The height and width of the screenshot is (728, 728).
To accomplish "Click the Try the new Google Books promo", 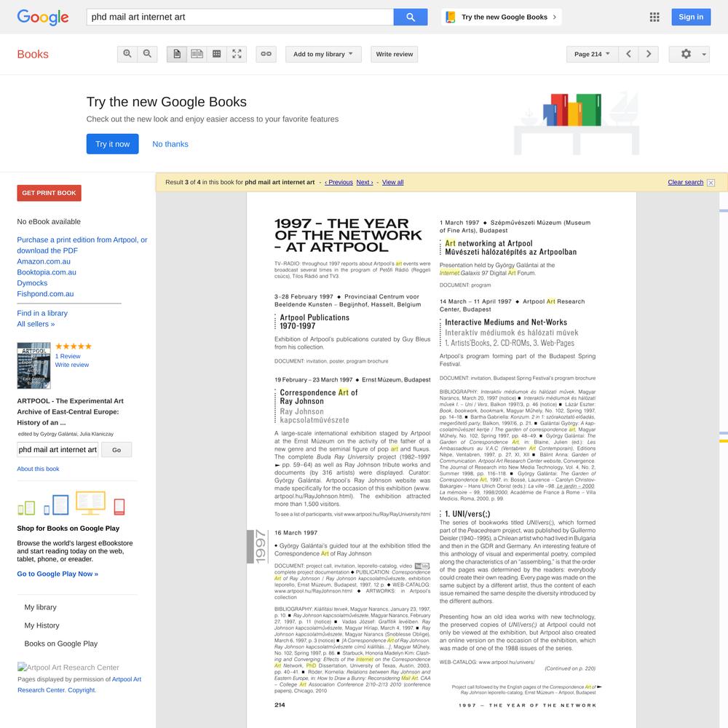I will pyautogui.click(x=502, y=17).
